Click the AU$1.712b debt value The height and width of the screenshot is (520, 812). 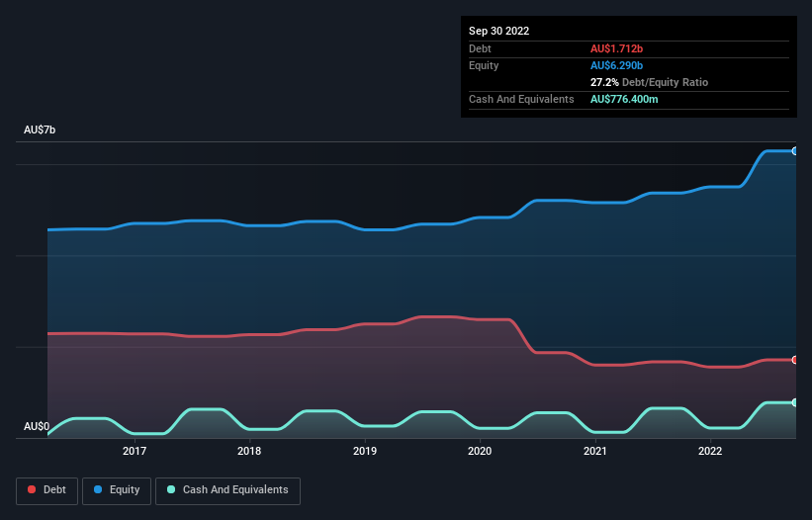tap(616, 48)
